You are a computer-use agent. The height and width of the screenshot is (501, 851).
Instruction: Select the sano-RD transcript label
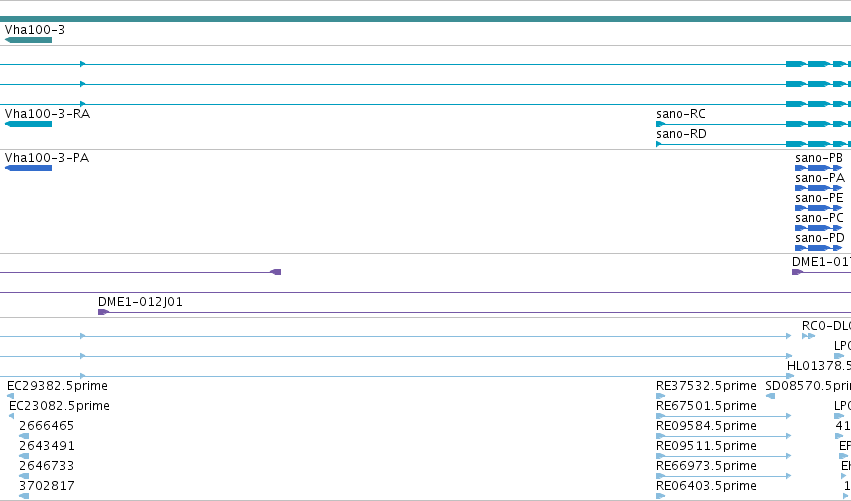pos(681,134)
